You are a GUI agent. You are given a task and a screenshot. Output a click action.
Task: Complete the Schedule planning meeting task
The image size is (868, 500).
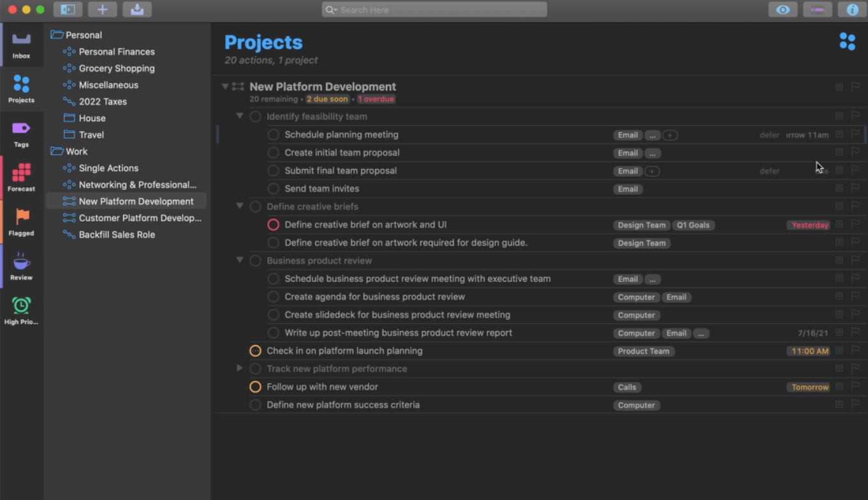click(x=274, y=135)
